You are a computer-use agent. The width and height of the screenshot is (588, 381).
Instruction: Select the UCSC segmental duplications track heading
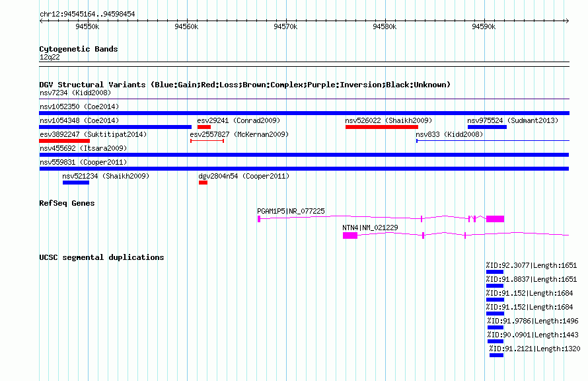tap(102, 257)
